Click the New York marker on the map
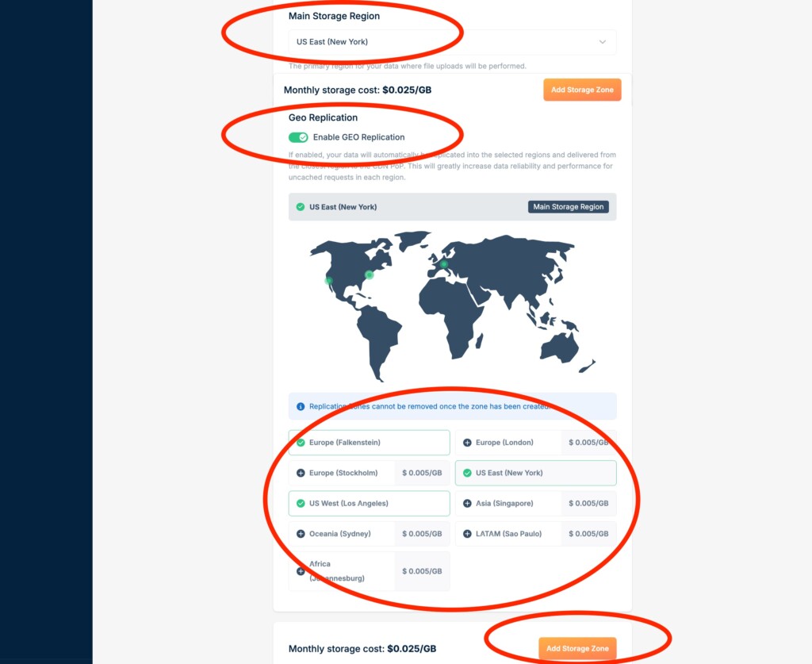Image resolution: width=812 pixels, height=664 pixels. [369, 274]
